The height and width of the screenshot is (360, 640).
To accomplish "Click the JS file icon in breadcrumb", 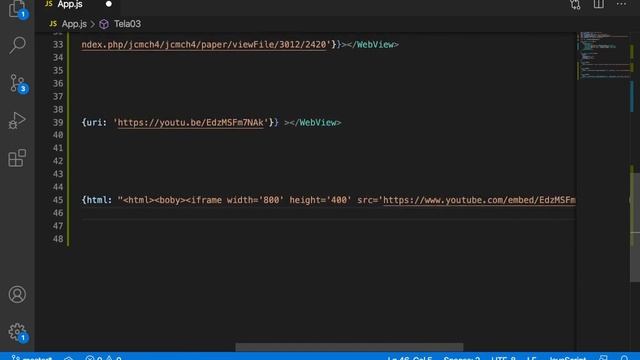I will (53, 24).
